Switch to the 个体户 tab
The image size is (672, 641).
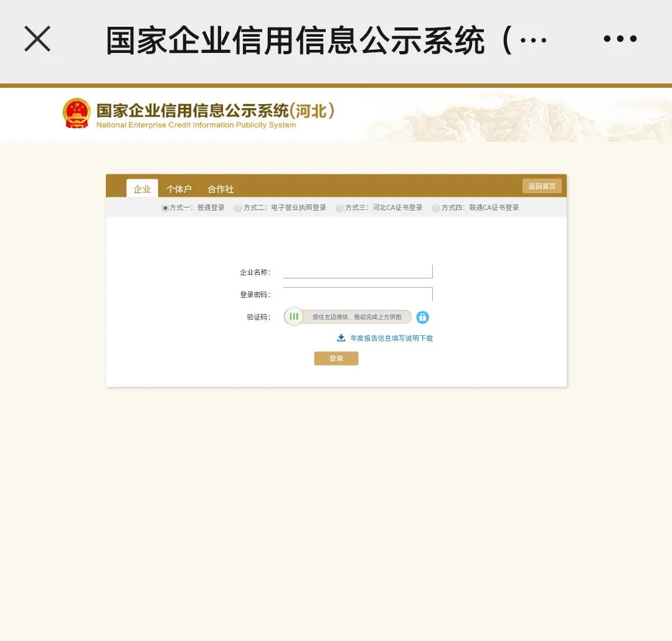coord(179,188)
